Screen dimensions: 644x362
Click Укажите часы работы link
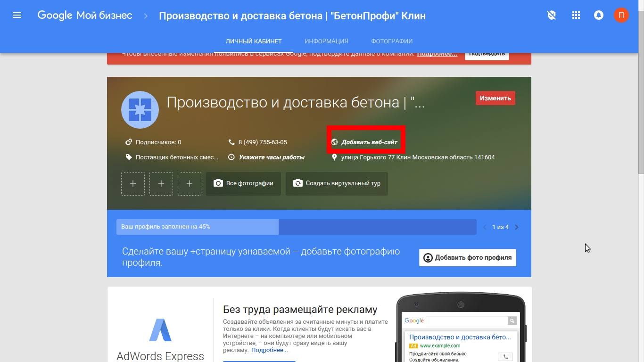272,157
